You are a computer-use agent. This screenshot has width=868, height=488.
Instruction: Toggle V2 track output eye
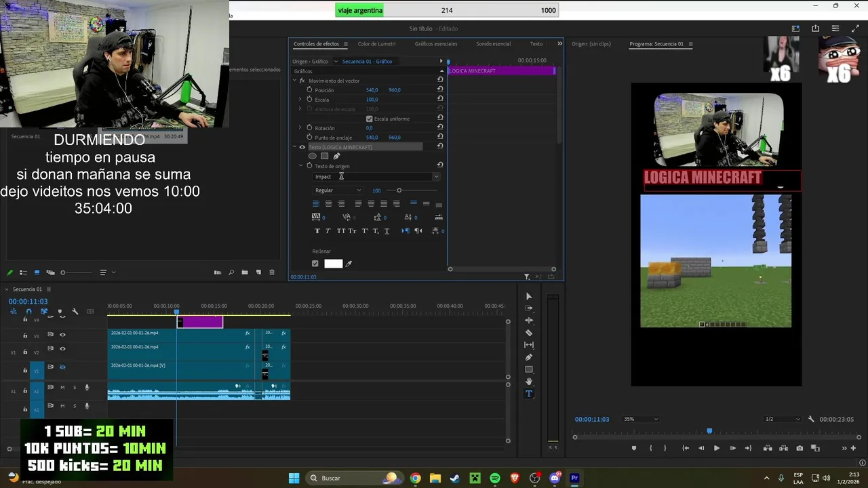point(62,349)
